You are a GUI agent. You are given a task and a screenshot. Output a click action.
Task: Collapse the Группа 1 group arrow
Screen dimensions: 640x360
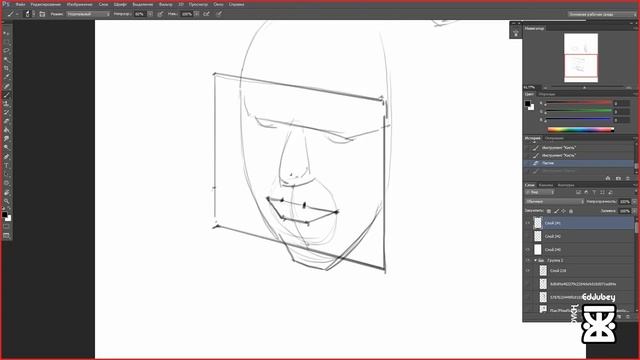(536, 260)
